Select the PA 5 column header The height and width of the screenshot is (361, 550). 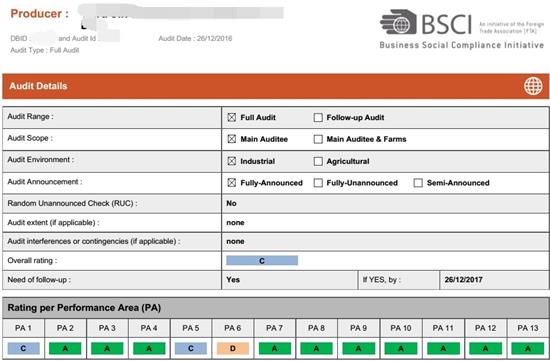point(191,328)
